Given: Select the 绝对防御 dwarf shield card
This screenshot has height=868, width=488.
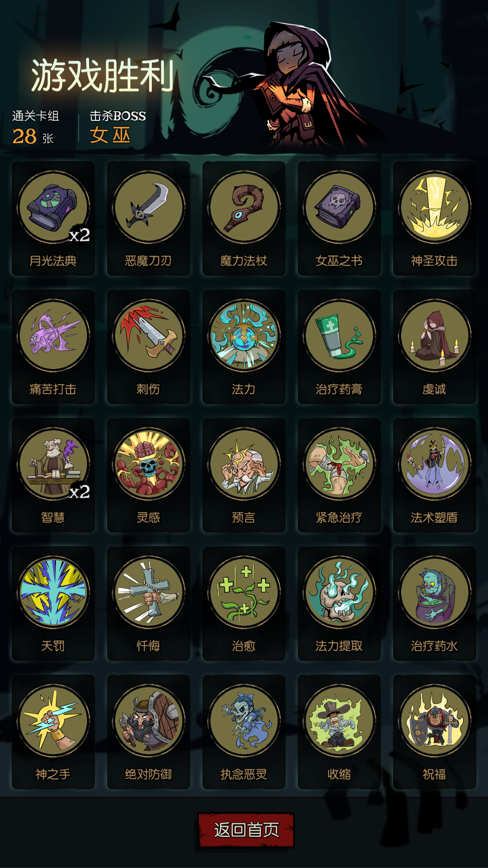Looking at the screenshot, I should [149, 732].
